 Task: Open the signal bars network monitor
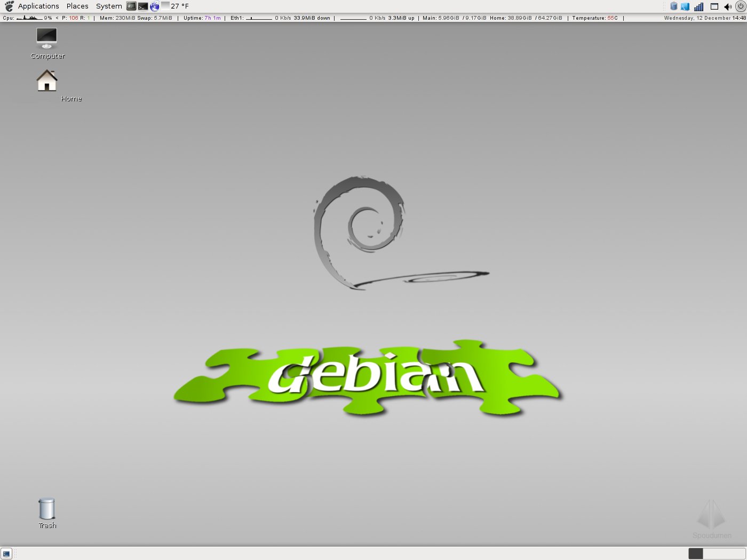[x=698, y=6]
